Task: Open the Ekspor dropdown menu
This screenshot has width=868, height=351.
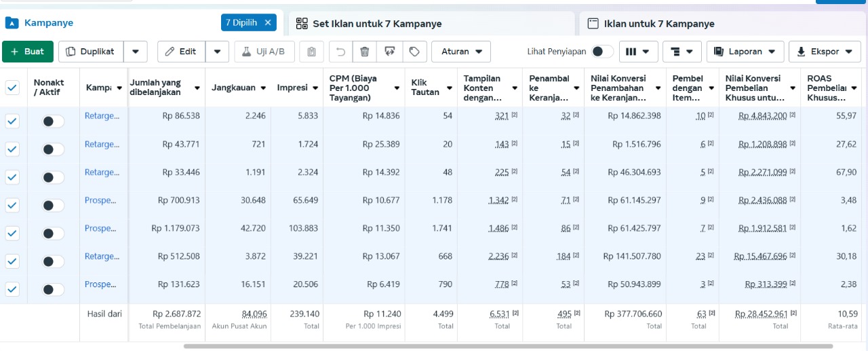Action: tap(825, 52)
